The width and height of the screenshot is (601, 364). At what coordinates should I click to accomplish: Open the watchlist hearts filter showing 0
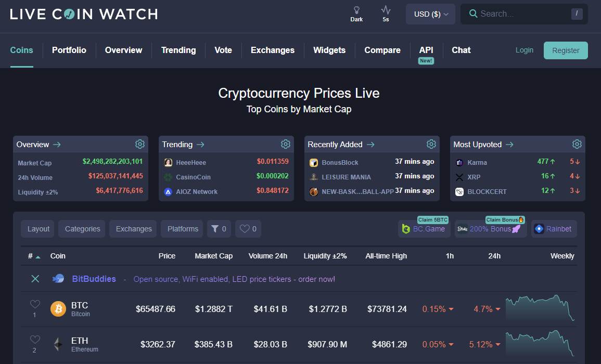pyautogui.click(x=248, y=228)
